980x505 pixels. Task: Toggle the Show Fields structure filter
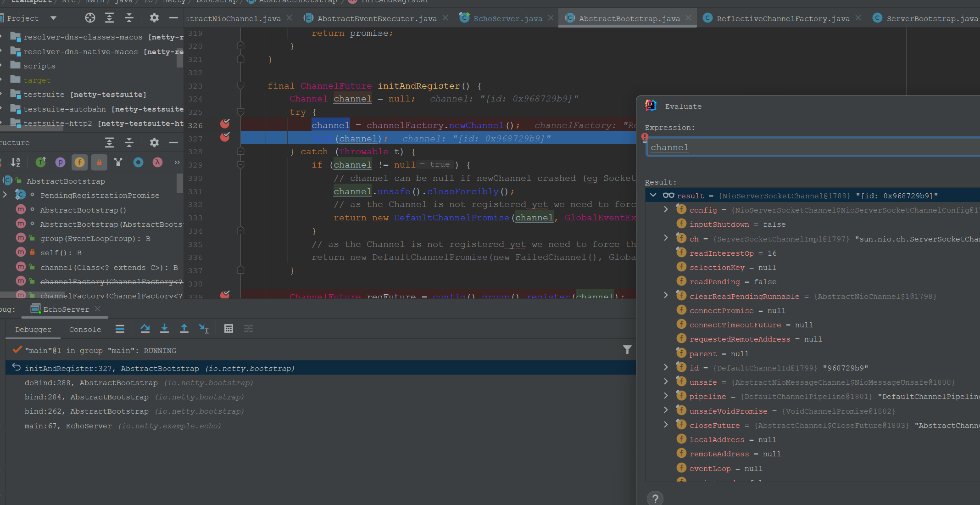coord(79,162)
